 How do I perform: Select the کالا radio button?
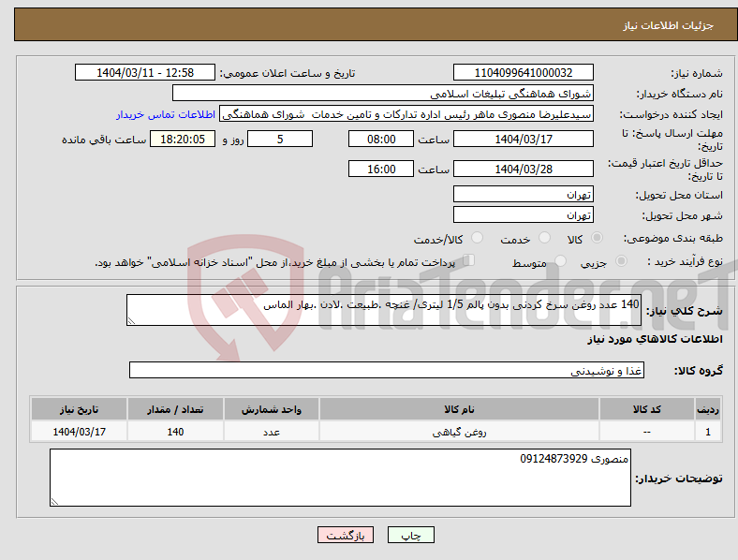point(597,238)
